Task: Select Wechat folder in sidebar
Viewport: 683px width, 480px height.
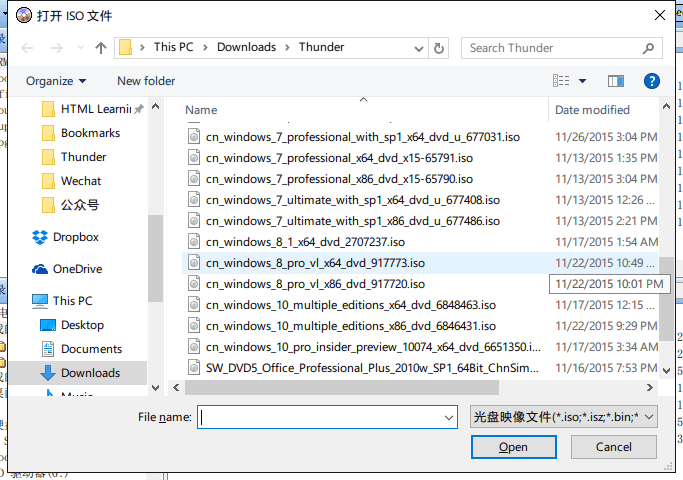Action: (71, 181)
